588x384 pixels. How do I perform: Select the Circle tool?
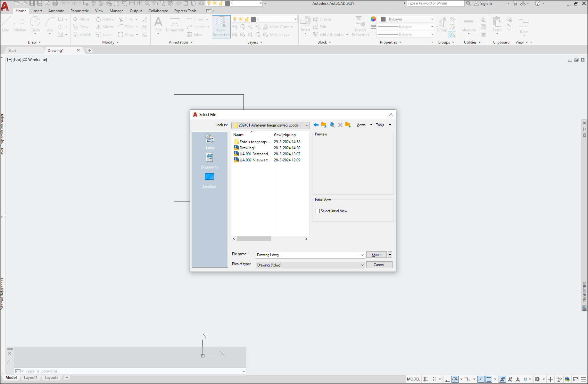[x=35, y=25]
